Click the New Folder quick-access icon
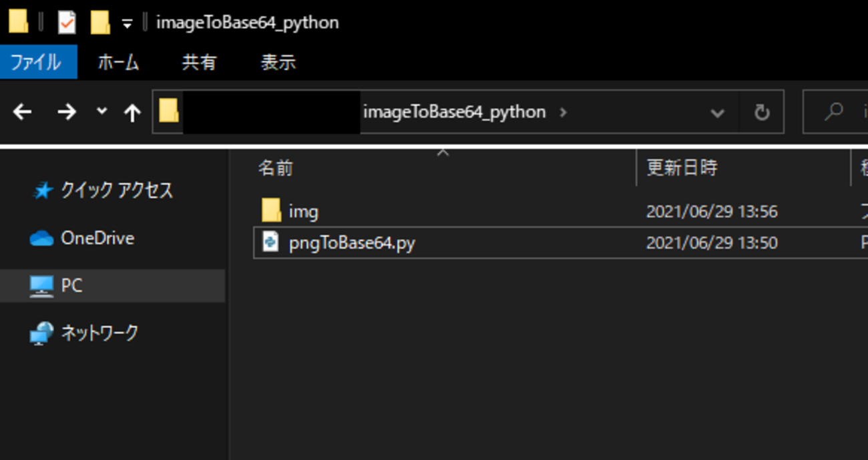Viewport: 868px width, 460px height. click(x=100, y=23)
